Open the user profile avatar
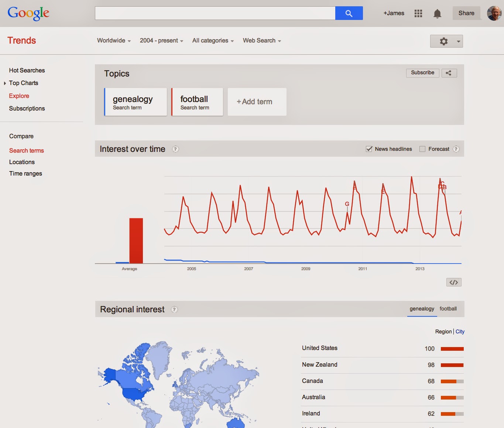 coord(494,13)
